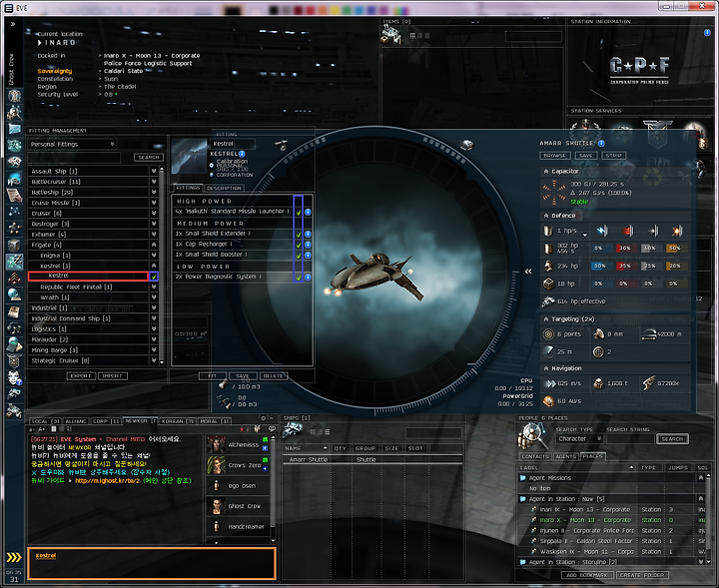Click the chat message input box
The width and height of the screenshot is (719, 588).
pyautogui.click(x=152, y=563)
